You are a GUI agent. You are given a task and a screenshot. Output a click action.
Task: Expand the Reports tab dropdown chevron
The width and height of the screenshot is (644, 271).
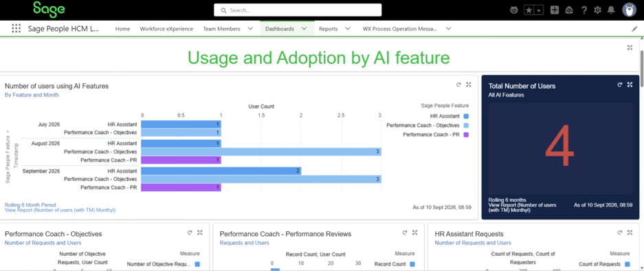[348, 29]
